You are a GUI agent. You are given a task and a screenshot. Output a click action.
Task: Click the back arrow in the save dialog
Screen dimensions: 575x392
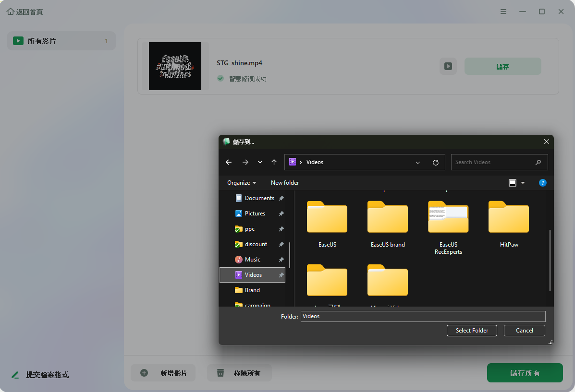click(229, 162)
